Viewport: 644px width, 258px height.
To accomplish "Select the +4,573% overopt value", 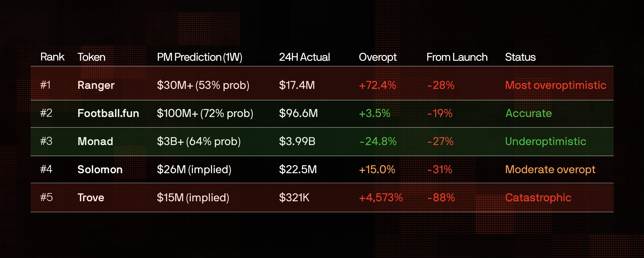I will pos(381,198).
